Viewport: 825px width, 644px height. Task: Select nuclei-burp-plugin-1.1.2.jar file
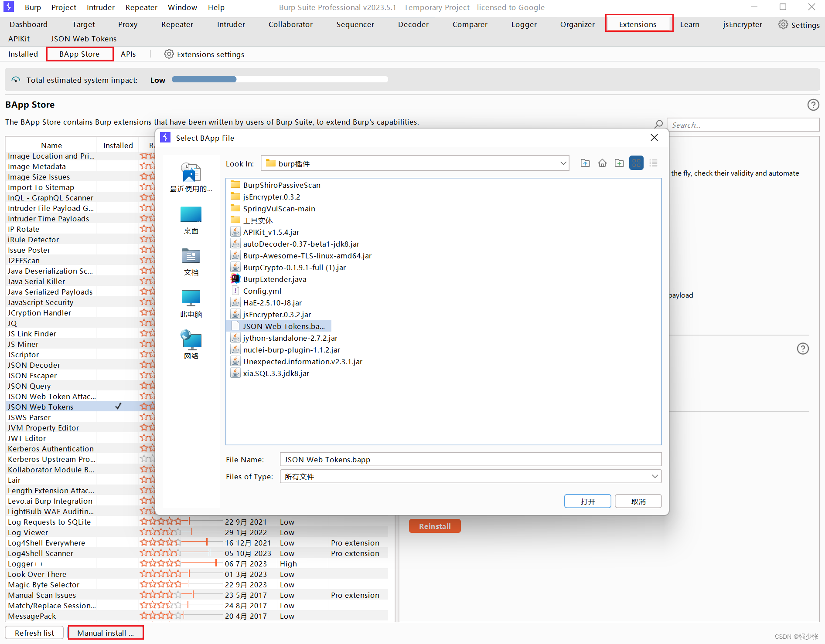click(x=286, y=349)
